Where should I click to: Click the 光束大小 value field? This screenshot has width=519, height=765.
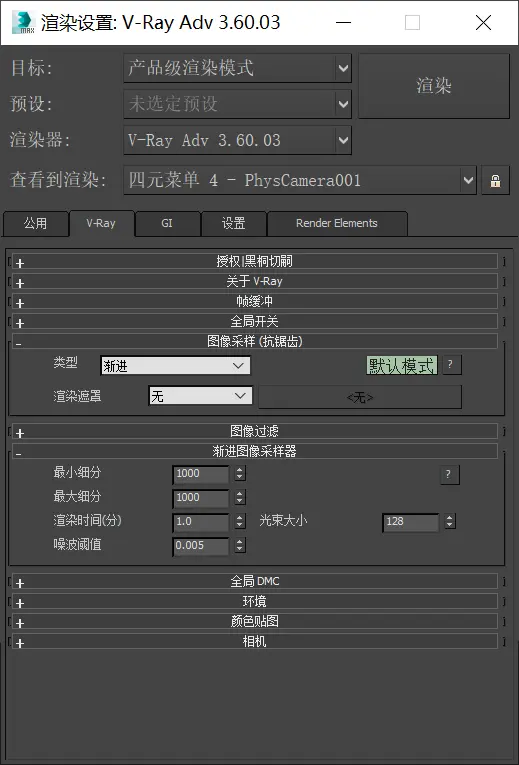click(x=411, y=522)
